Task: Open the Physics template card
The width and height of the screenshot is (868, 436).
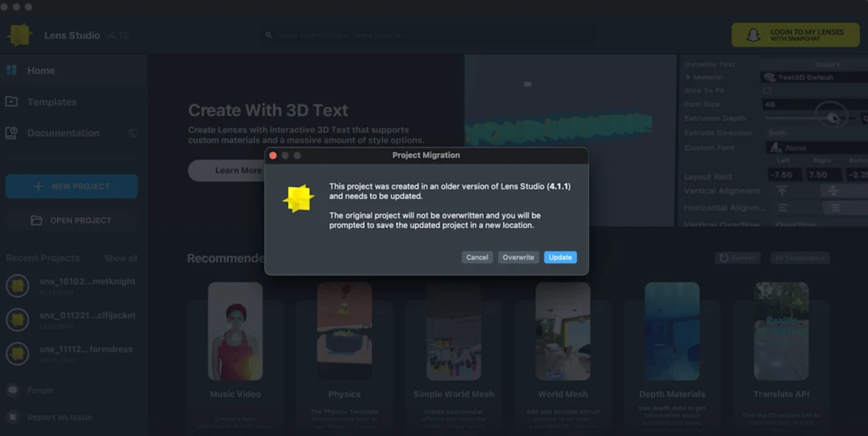Action: click(x=344, y=357)
